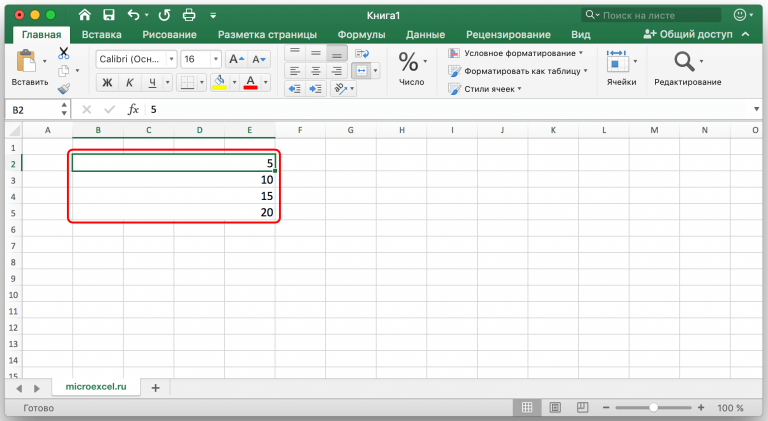Screen dimensions: 768x421
Task: Increase font size with the large A button
Action: [x=236, y=59]
